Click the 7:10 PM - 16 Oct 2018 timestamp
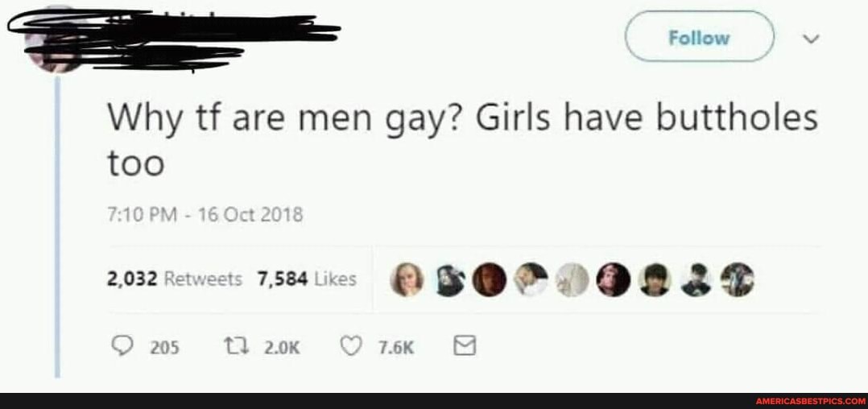The image size is (868, 409). click(x=205, y=214)
